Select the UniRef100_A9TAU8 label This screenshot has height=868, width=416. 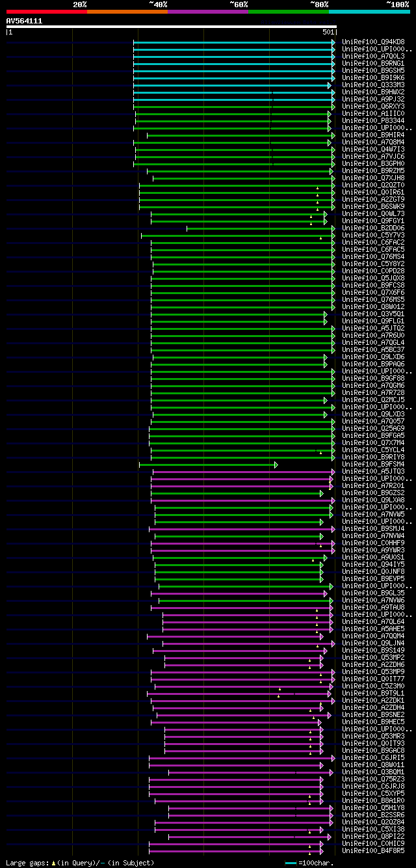[x=373, y=607]
